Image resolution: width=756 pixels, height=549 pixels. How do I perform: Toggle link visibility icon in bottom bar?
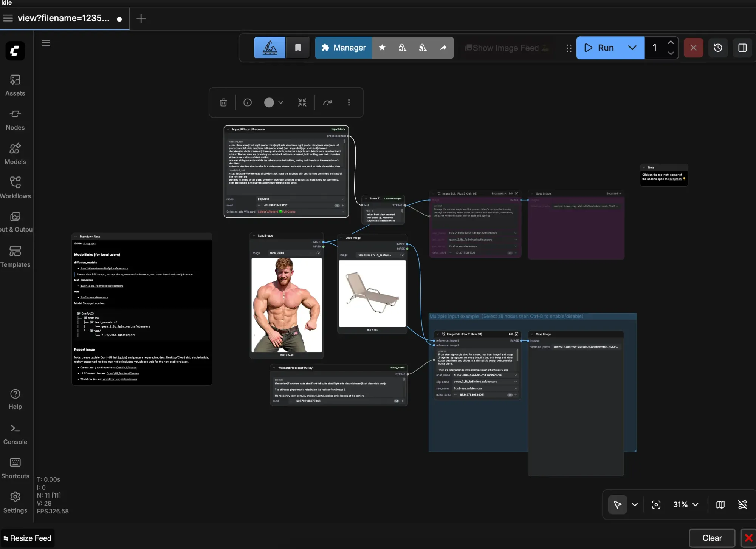[x=742, y=504]
